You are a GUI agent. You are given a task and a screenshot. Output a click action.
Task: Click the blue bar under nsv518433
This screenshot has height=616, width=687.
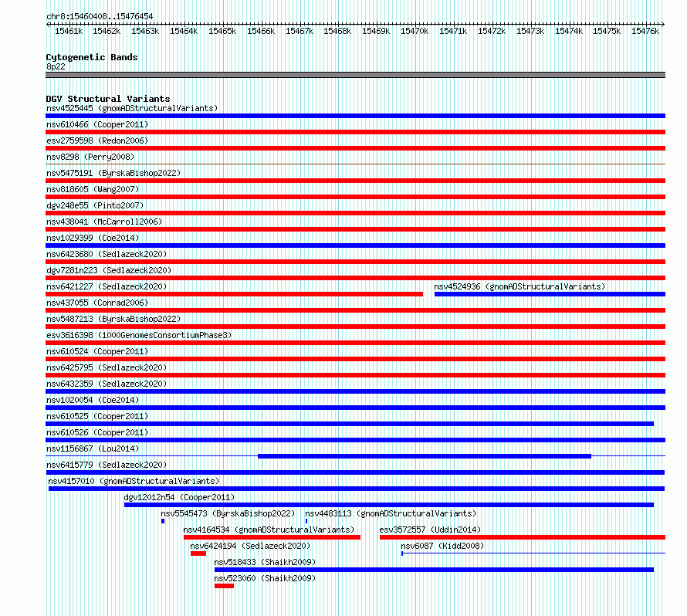(x=434, y=570)
